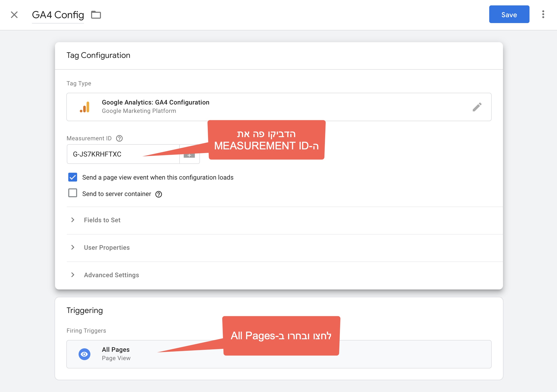Insert variable using Measurement ID plus button
Image resolution: width=557 pixels, height=392 pixels.
click(x=189, y=155)
